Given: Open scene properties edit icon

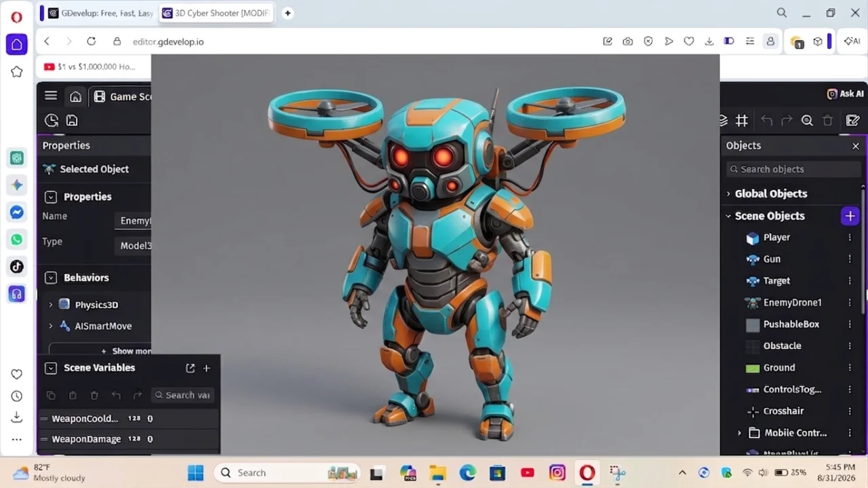Looking at the screenshot, I should click(x=852, y=120).
